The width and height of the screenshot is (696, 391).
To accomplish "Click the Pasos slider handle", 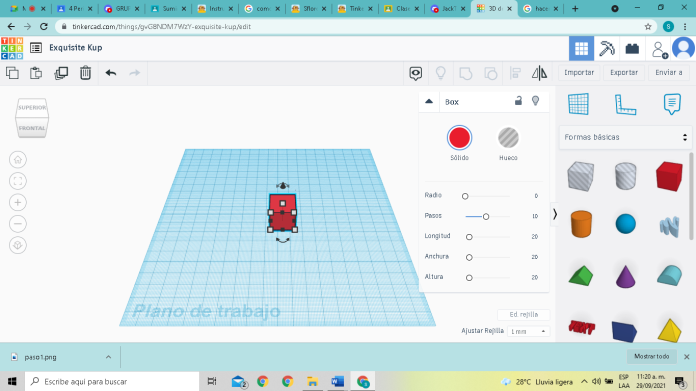I will tap(486, 216).
